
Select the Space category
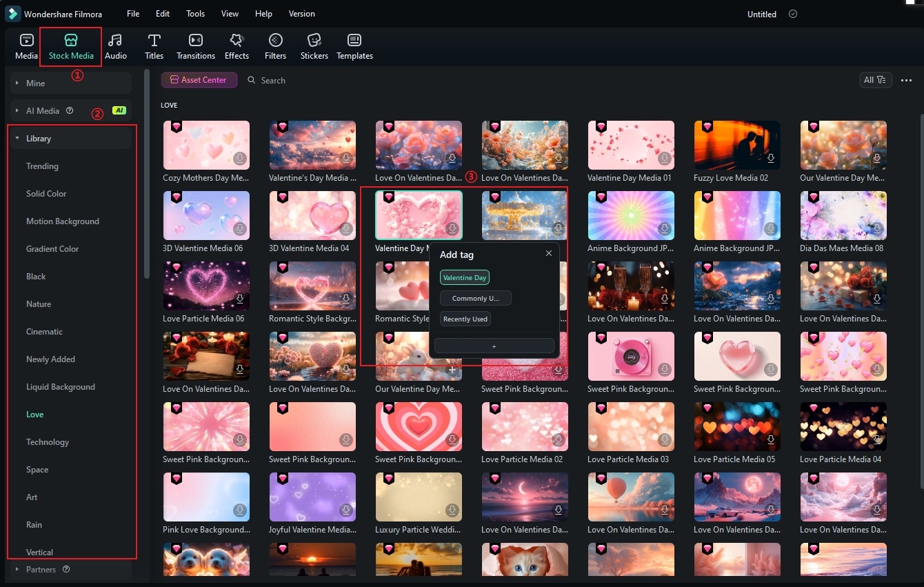(37, 470)
